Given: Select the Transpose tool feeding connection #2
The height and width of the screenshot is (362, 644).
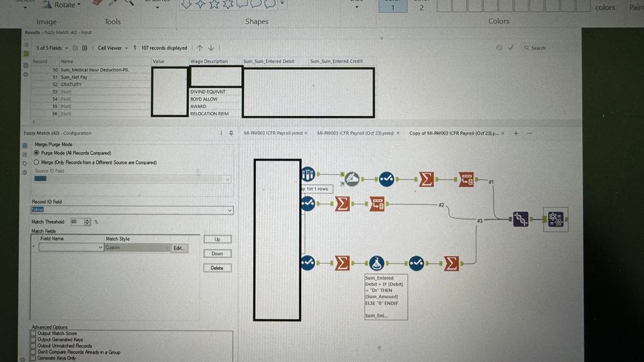Looking at the screenshot, I should tap(376, 204).
